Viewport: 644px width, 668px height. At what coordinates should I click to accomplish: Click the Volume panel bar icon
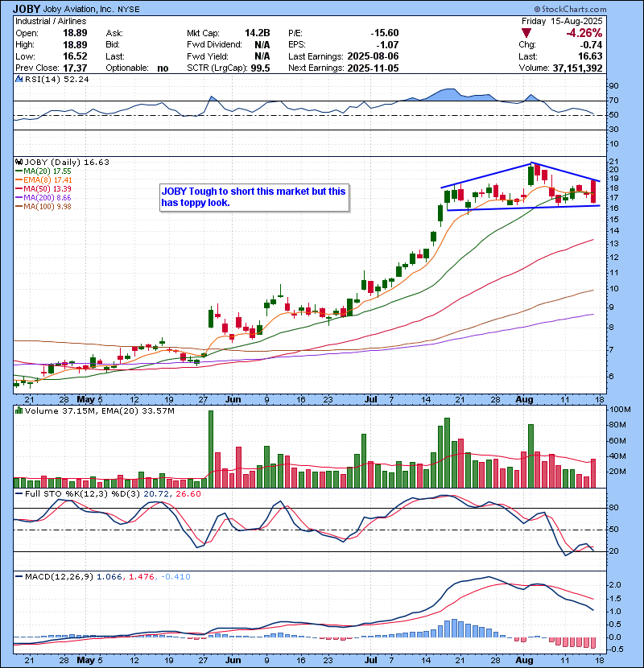(19, 411)
